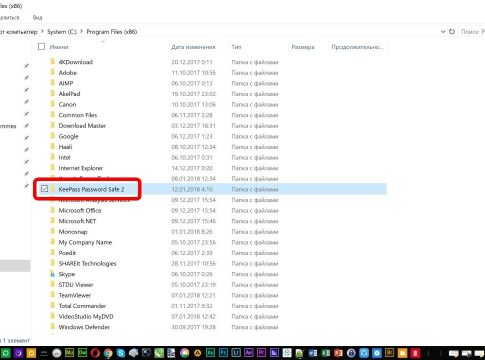Image resolution: width=485 pixels, height=360 pixels.
Task: Click date 01.11.2017 9:32 in Total Commander row
Action: [193, 306]
